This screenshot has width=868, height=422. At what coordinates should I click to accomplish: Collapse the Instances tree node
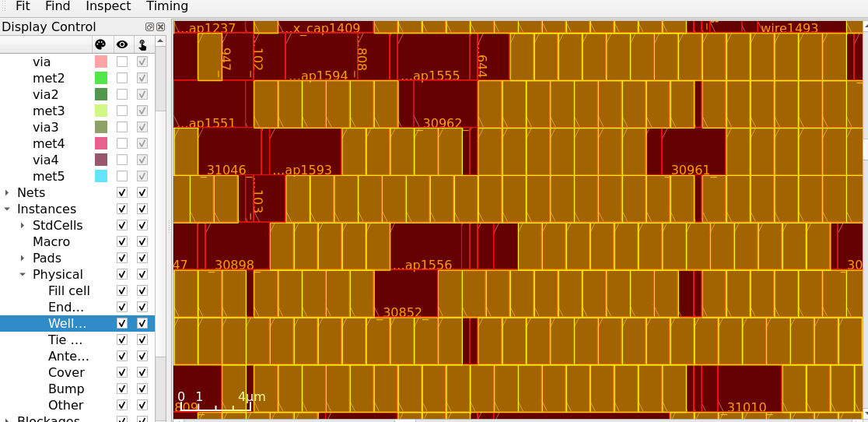coord(7,209)
